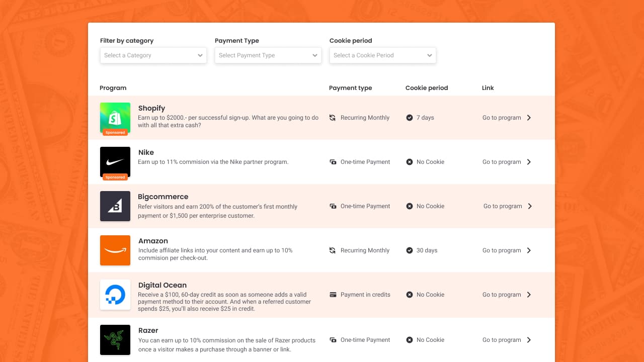Click the chevron arrow in Bigcommerce row
The image size is (644, 362).
click(x=530, y=206)
